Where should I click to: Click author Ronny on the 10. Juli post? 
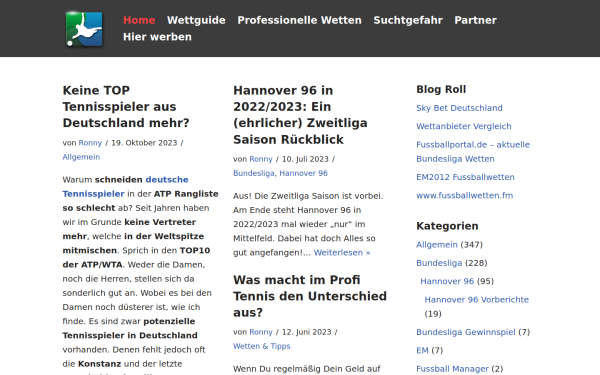pyautogui.click(x=261, y=159)
